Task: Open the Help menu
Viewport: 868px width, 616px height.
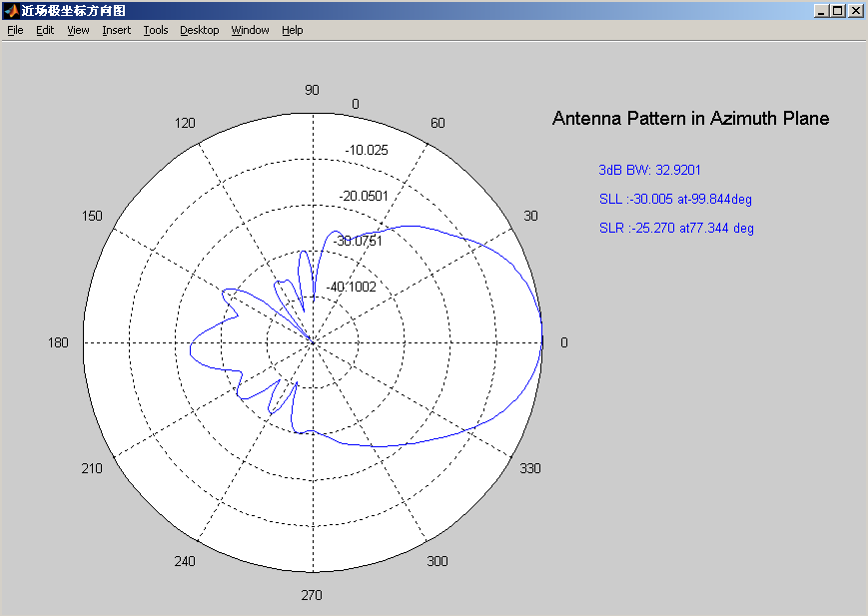Action: pos(293,30)
